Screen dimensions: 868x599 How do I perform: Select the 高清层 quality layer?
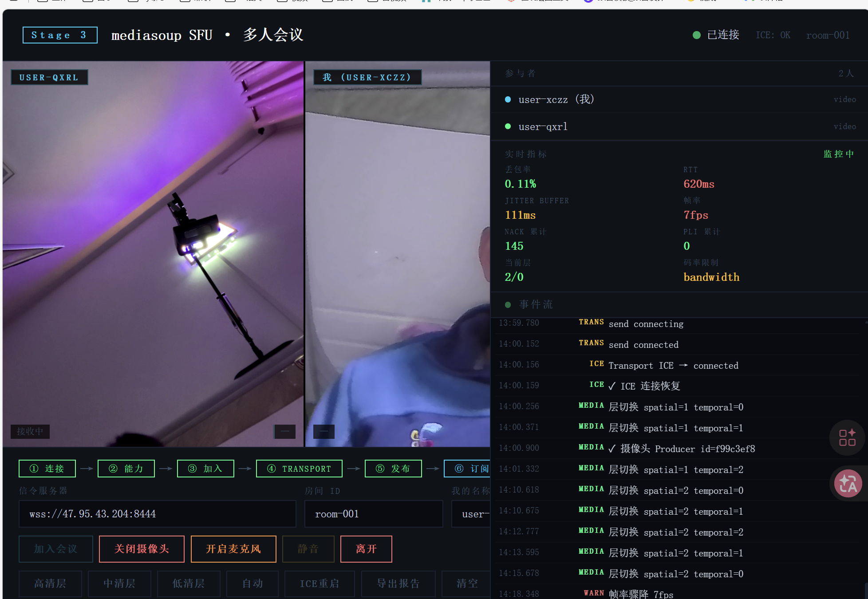coord(50,583)
